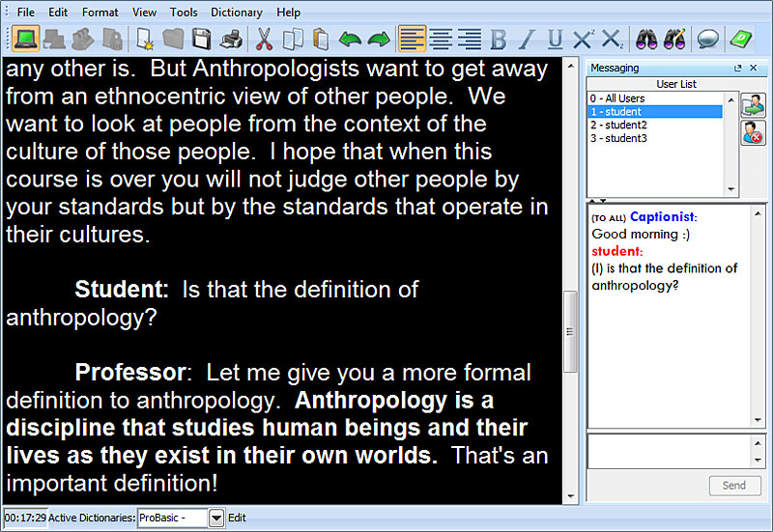Click the Save floppy disk icon
Viewport: 773px width, 532px height.
pos(201,40)
